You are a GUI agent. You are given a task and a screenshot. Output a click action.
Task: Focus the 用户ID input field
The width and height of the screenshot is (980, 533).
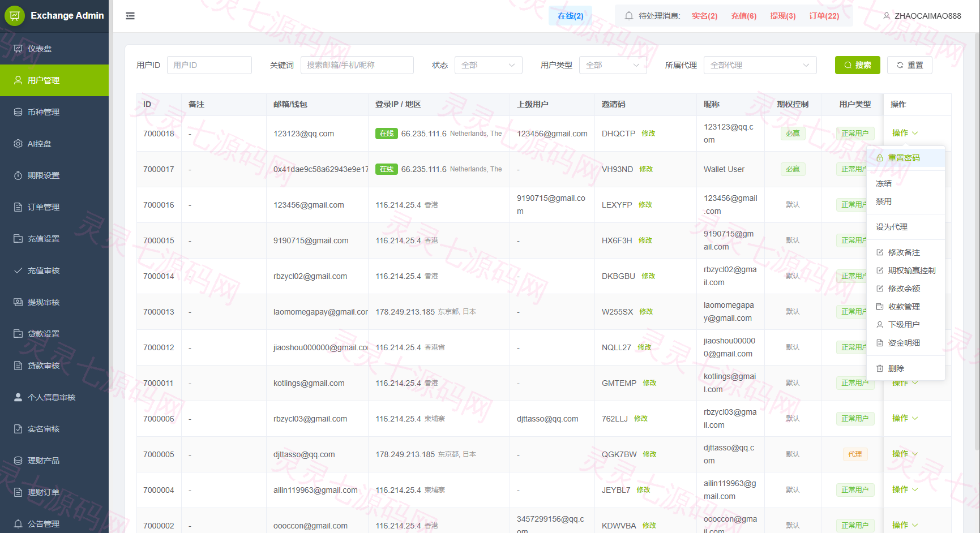[x=209, y=65]
